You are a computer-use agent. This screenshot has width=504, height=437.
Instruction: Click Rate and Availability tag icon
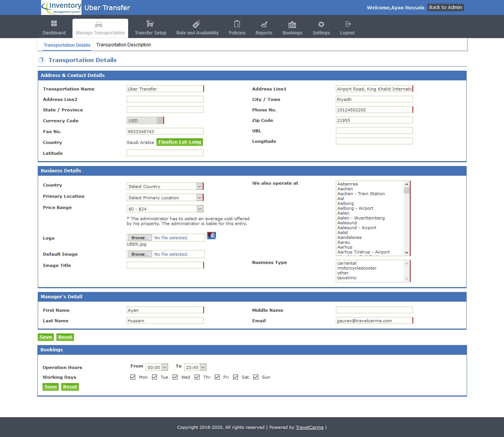(x=196, y=24)
